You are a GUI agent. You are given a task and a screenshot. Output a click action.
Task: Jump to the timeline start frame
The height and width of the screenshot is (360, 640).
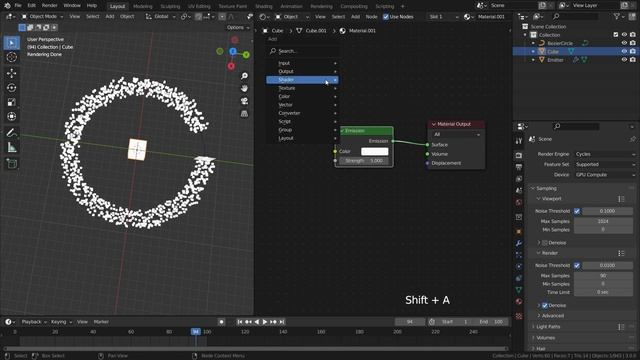pyautogui.click(x=240, y=322)
